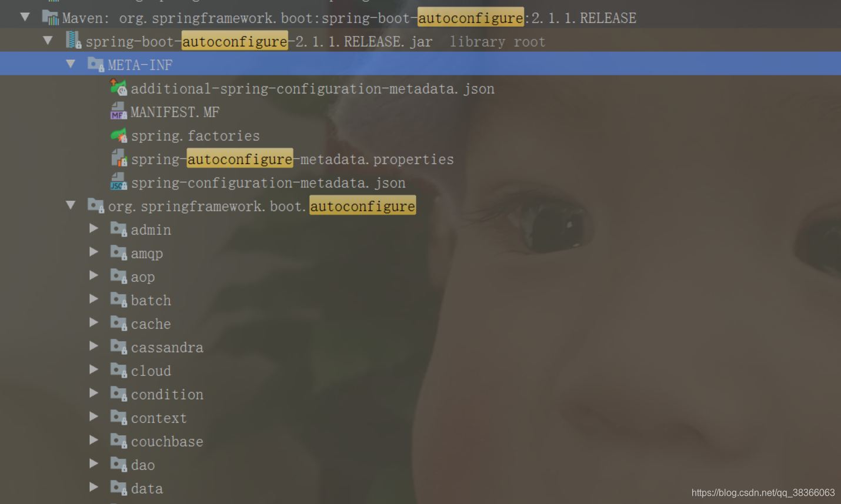Select the couchbase package name

[x=167, y=442]
